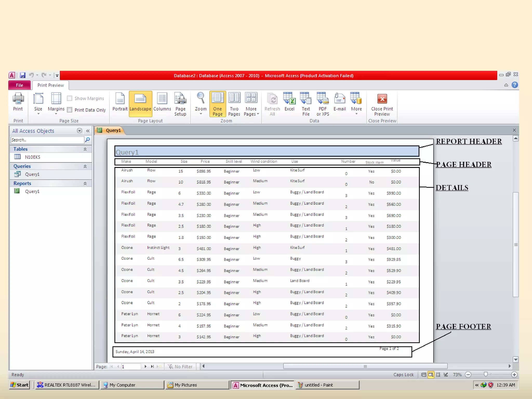Click Microsoft Access taskbar button
The height and width of the screenshot is (399, 532).
pos(263,385)
